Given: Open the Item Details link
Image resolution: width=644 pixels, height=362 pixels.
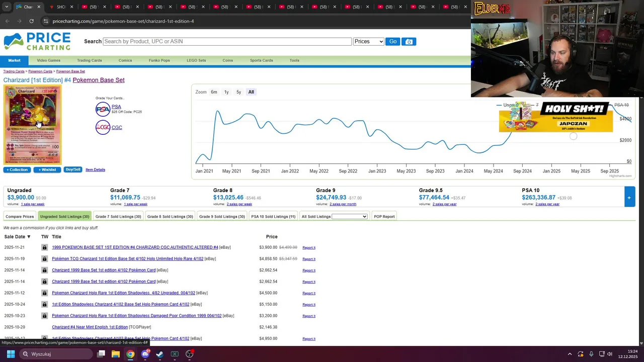Looking at the screenshot, I should 95,170.
